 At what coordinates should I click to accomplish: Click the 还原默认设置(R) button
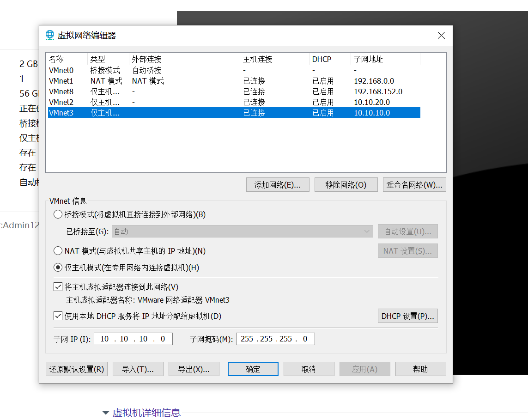click(x=76, y=369)
